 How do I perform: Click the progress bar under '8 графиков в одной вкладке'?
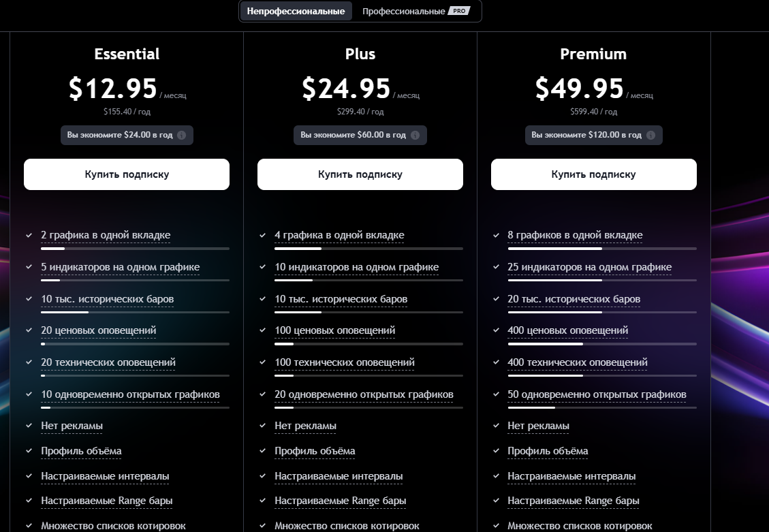(601, 249)
